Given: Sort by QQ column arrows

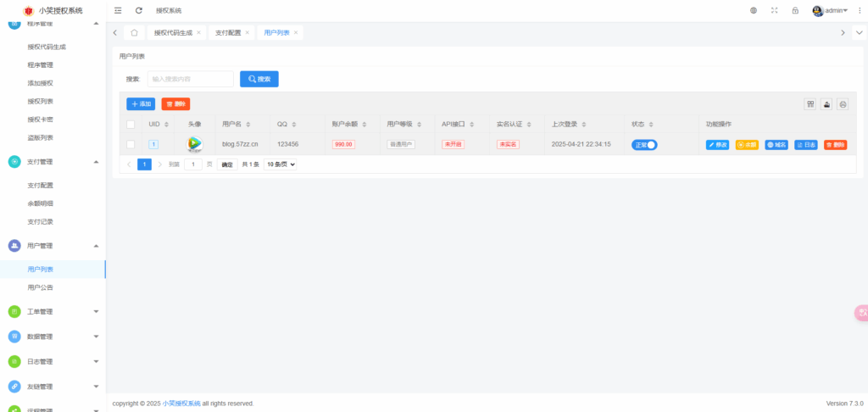Looking at the screenshot, I should tap(294, 125).
